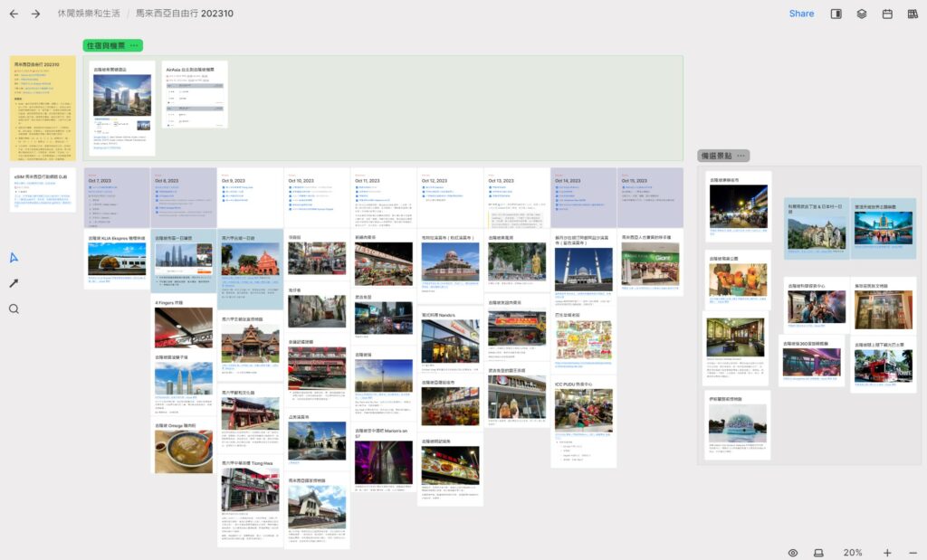Open the 備選景點 section options menu
The width and height of the screenshot is (927, 560).
[741, 157]
